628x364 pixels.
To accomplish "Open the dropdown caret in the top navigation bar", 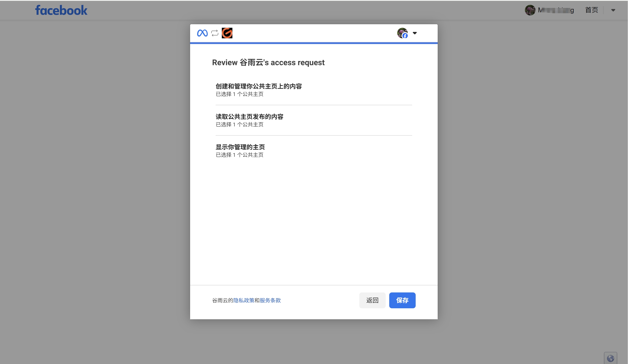I will (x=613, y=10).
